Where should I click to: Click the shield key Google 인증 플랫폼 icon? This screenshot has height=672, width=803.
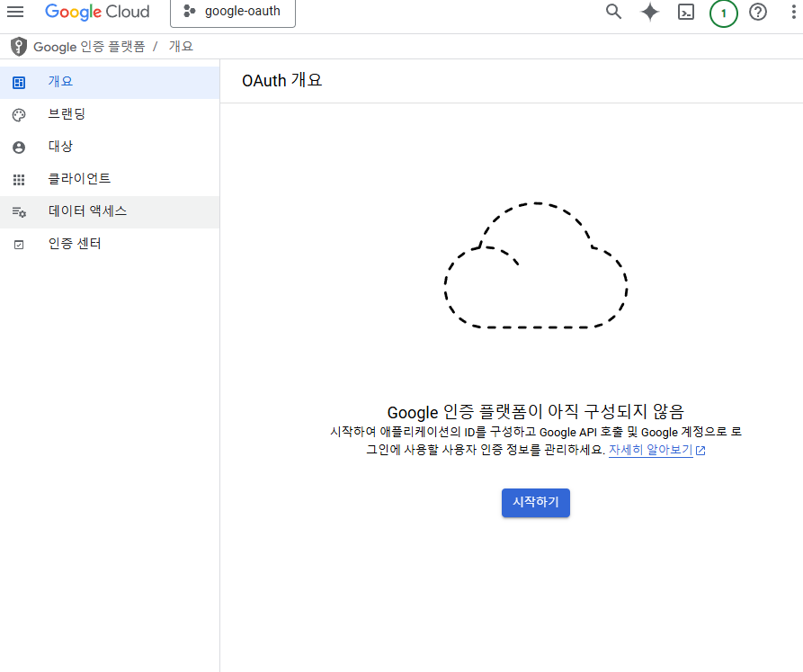[x=19, y=47]
